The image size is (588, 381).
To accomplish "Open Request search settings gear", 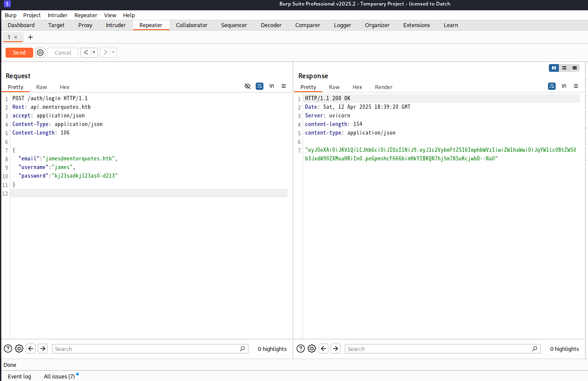I will coord(19,349).
